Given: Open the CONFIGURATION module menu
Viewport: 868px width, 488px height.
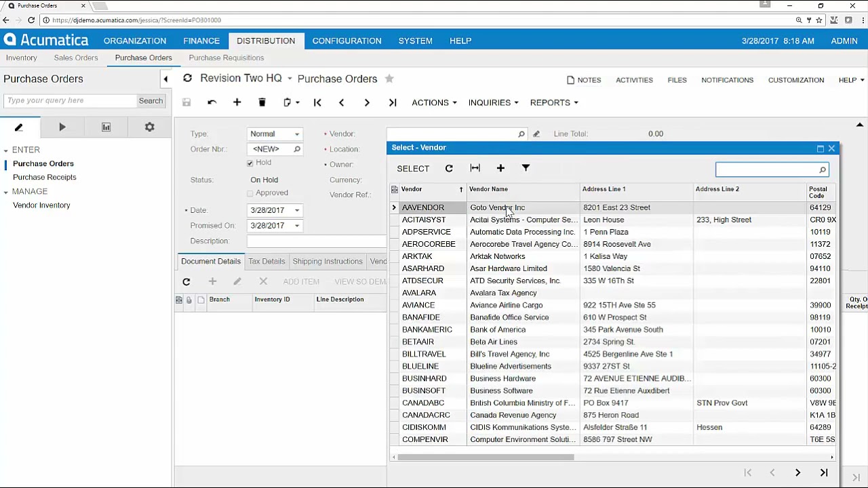Looking at the screenshot, I should click(347, 41).
